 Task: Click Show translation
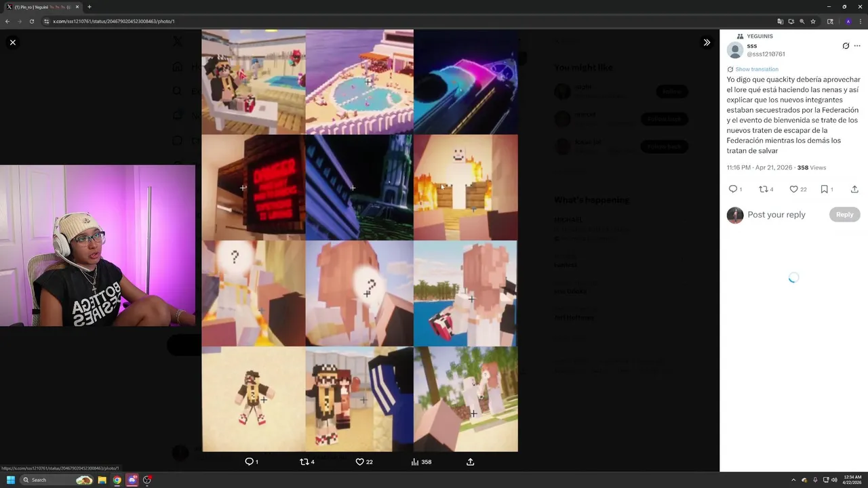tap(757, 69)
